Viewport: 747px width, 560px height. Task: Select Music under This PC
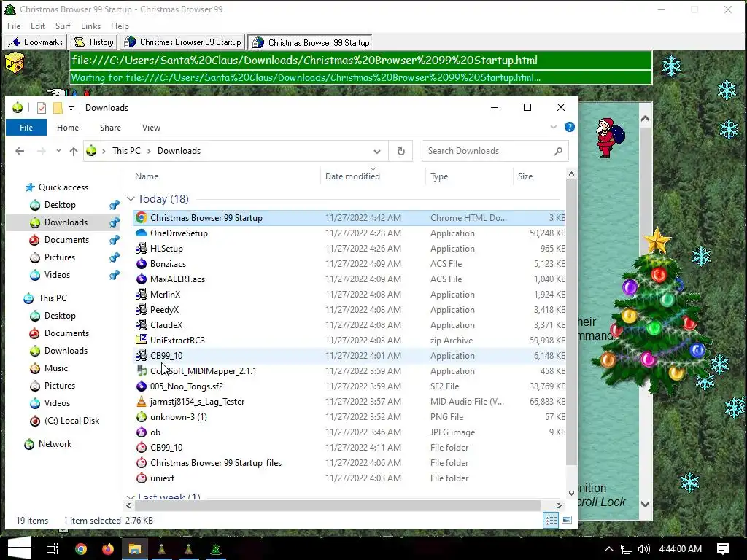55,368
